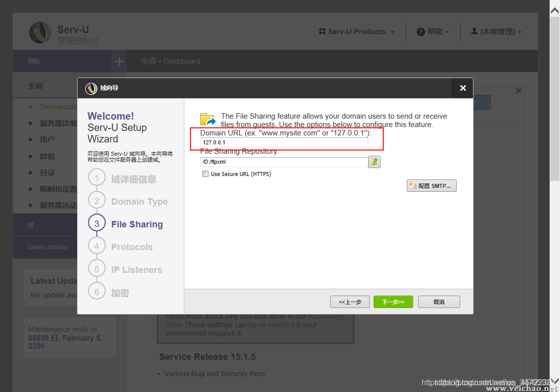Select wizard step 1 域详细信息

pos(122,179)
